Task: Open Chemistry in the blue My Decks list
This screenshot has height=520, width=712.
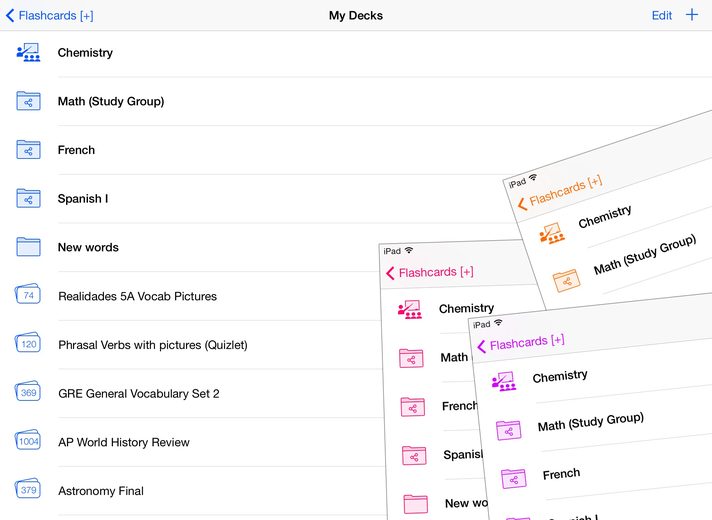Action: [85, 53]
